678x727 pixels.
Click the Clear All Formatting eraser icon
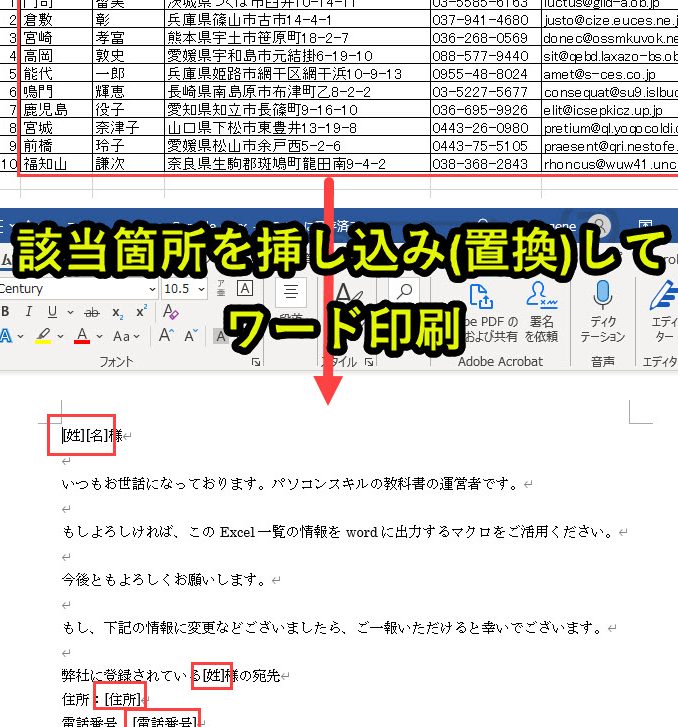(x=170, y=312)
